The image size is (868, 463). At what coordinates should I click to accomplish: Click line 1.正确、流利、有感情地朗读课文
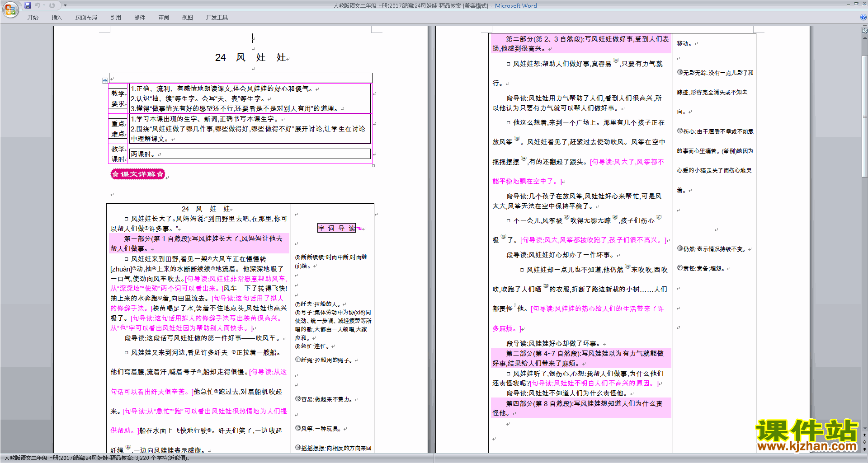pyautogui.click(x=222, y=89)
